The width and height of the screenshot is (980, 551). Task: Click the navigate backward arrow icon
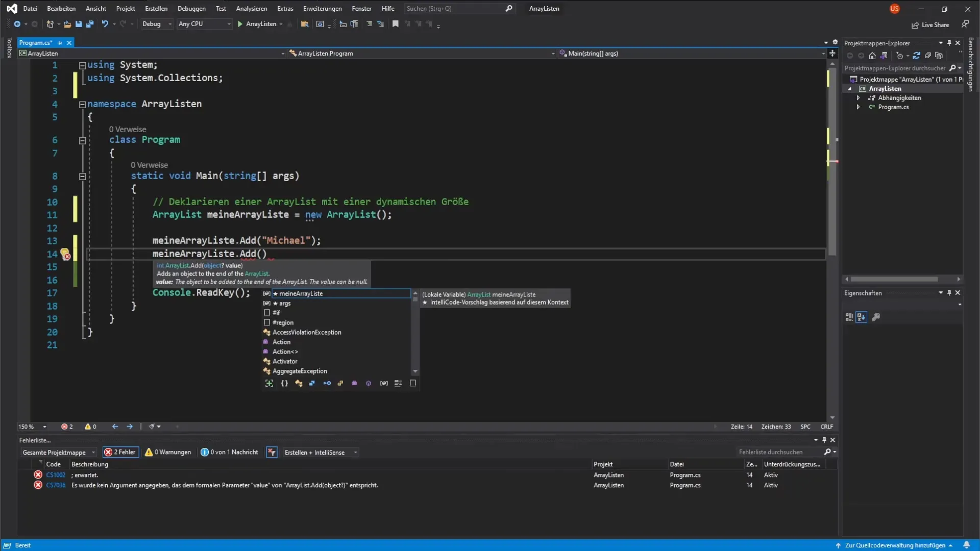pyautogui.click(x=17, y=24)
